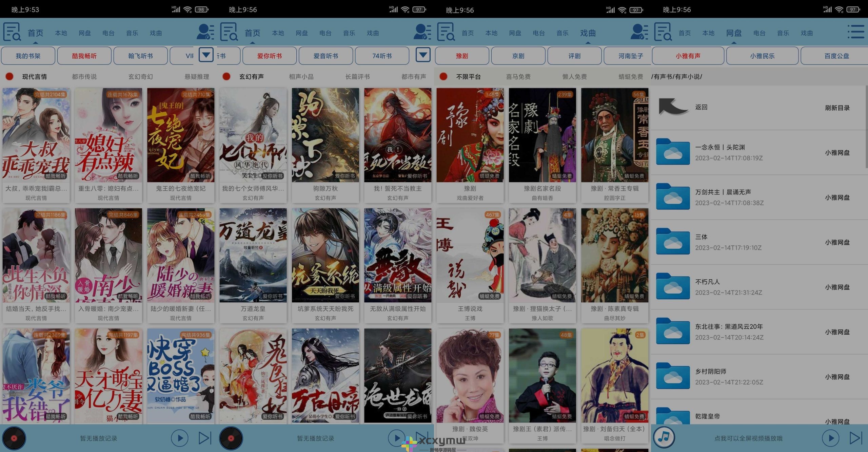
Task: Expand the dropdown arrow next to 74听书
Action: [x=422, y=55]
